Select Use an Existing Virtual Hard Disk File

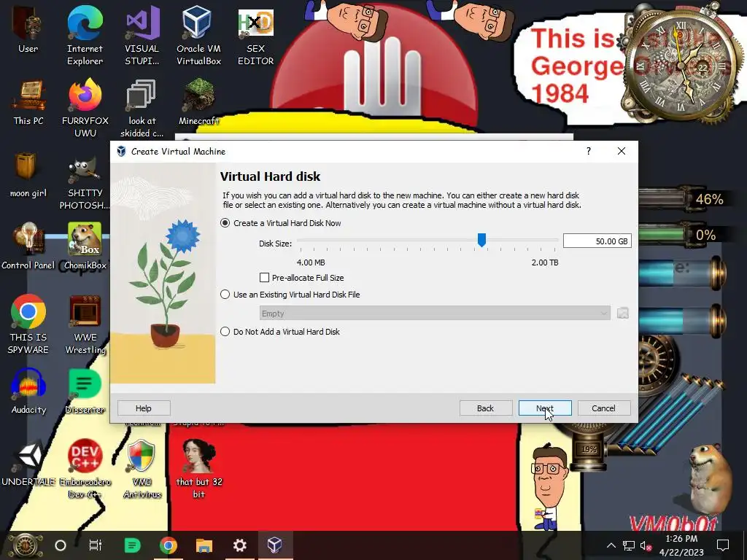coord(225,295)
